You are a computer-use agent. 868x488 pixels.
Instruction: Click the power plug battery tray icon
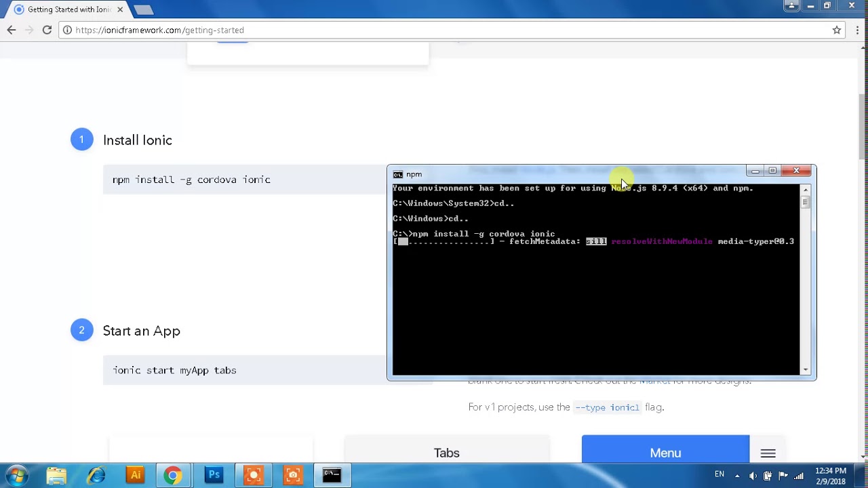pyautogui.click(x=768, y=475)
